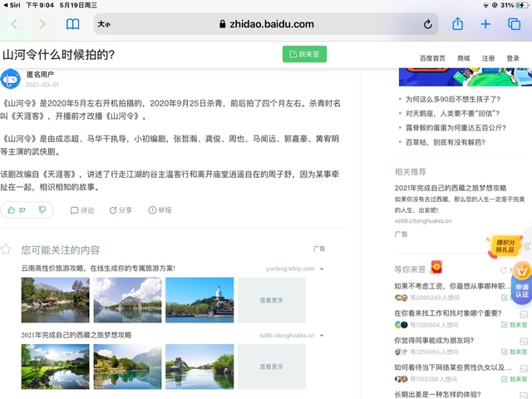Click 查看更多 in the Tibet ad row
Image resolution: width=532 pixels, height=399 pixels.
click(x=272, y=367)
